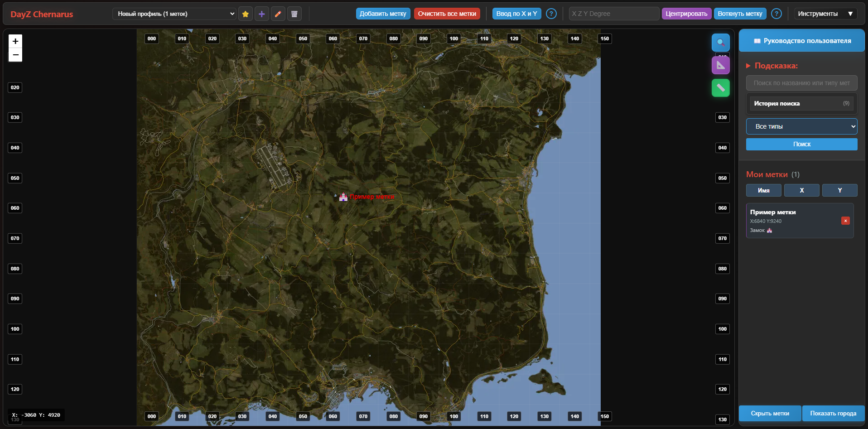Click the yellow star profile icon
Image resolution: width=868 pixels, height=429 pixels.
click(245, 14)
